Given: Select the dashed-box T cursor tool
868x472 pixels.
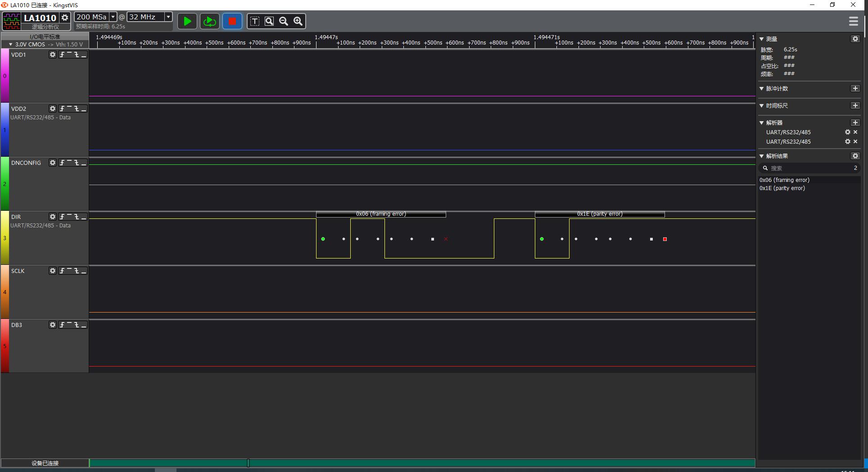Looking at the screenshot, I should (x=255, y=21).
